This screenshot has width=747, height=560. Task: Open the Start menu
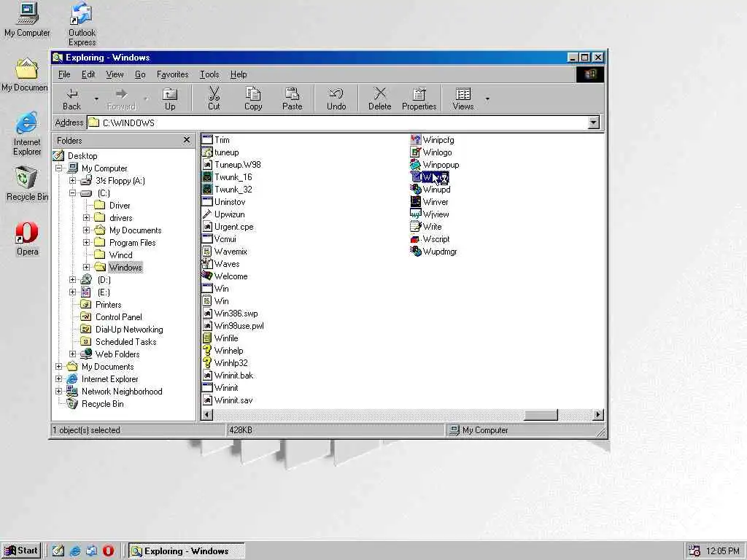coord(21,551)
